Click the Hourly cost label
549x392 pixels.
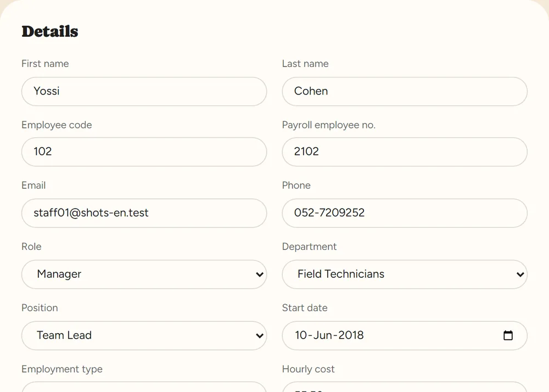pos(308,369)
